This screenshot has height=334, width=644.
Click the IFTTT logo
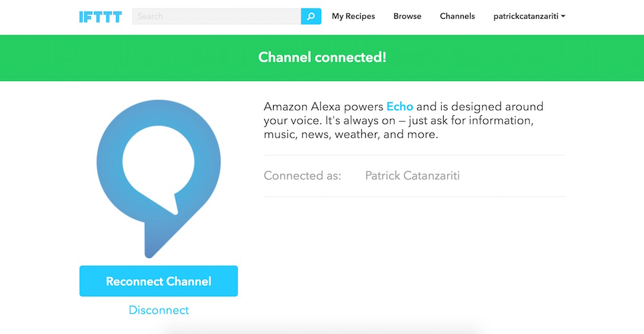point(100,17)
